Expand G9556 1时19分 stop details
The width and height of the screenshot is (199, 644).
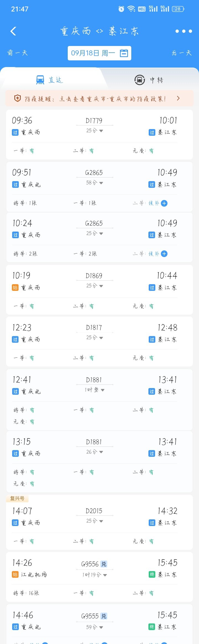[95, 575]
